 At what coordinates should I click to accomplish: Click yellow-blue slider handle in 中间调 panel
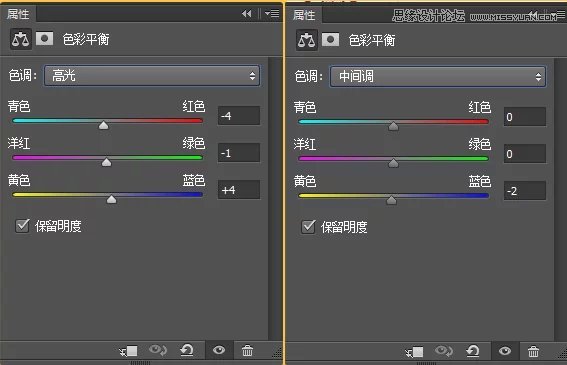point(391,200)
